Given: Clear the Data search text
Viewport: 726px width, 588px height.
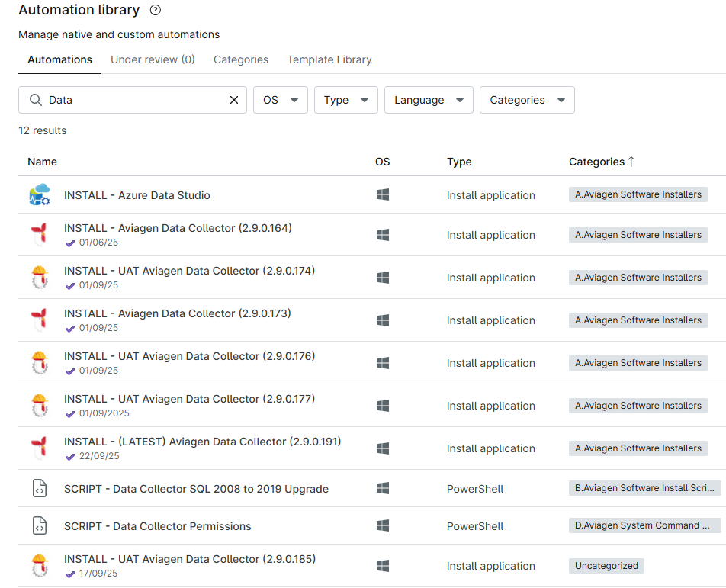Looking at the screenshot, I should [x=234, y=100].
